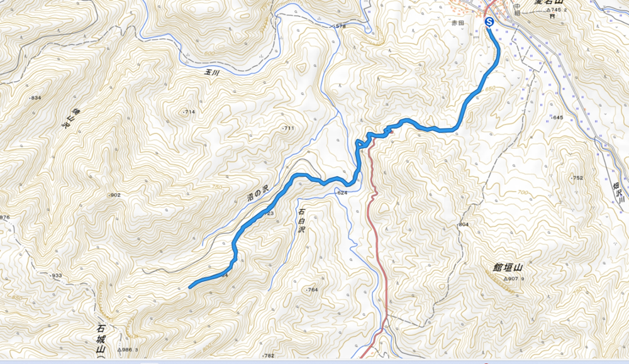Viewport: 629px width, 364px height.
Task: Select the 986.3 triangulation point near 石城山
Action: [120, 350]
